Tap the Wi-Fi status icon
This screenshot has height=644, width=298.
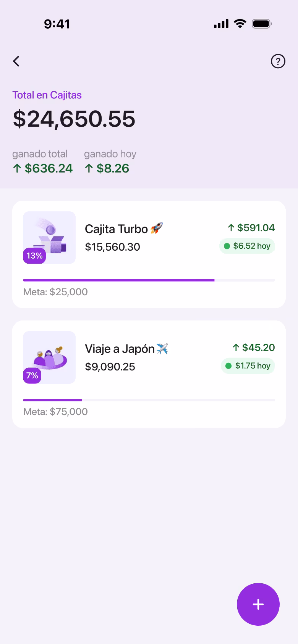point(240,24)
